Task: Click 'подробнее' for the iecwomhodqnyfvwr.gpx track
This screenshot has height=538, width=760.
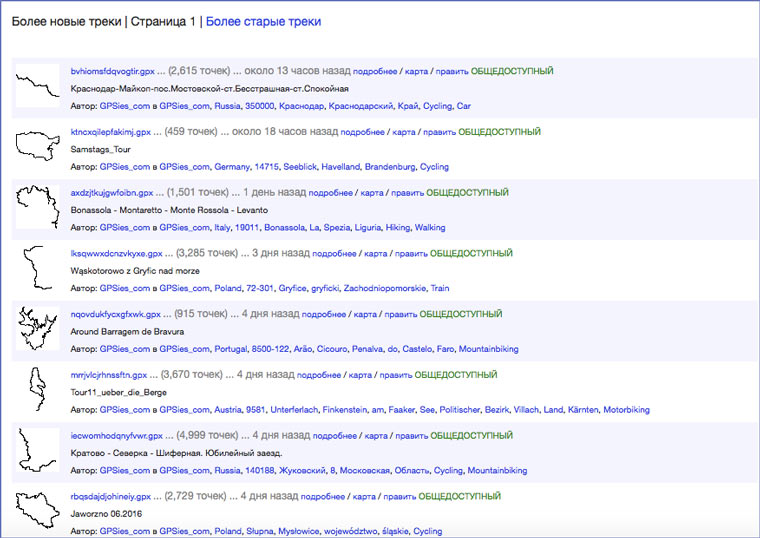Action: [335, 436]
